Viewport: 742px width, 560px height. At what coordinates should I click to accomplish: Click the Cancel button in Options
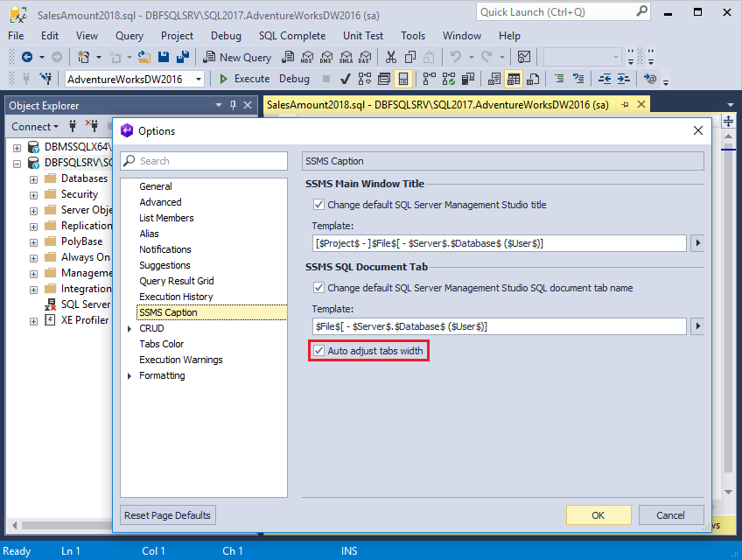(671, 515)
